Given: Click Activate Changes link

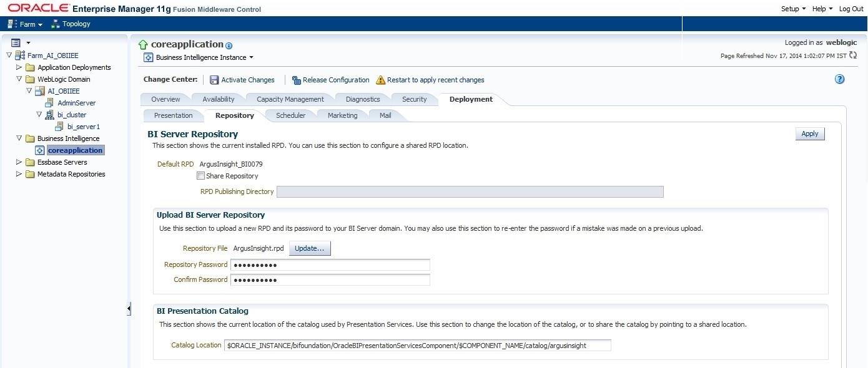Looking at the screenshot, I should point(248,80).
